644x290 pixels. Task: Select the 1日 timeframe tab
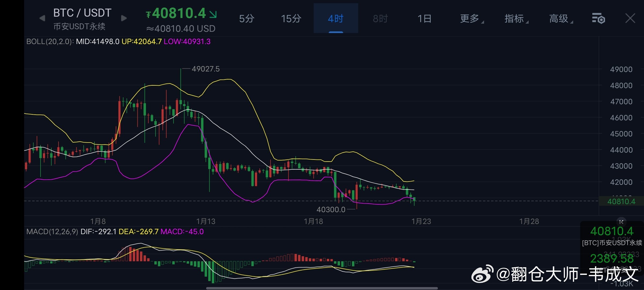click(x=425, y=19)
